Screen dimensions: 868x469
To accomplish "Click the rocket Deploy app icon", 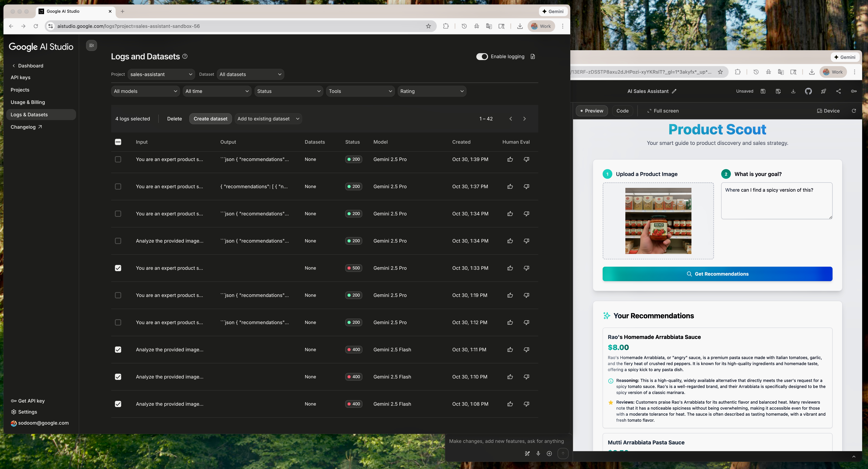I will pos(824,91).
